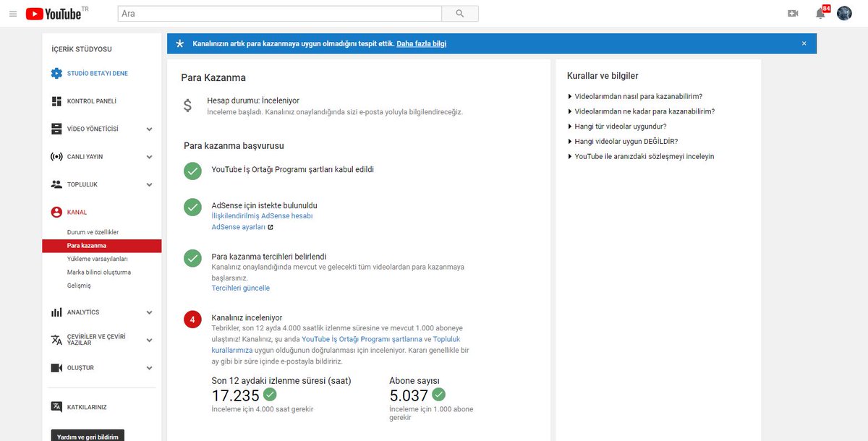Screen dimensions: 868x441
Task: Click STUDIO BETA'YI DENE
Action: tap(98, 74)
